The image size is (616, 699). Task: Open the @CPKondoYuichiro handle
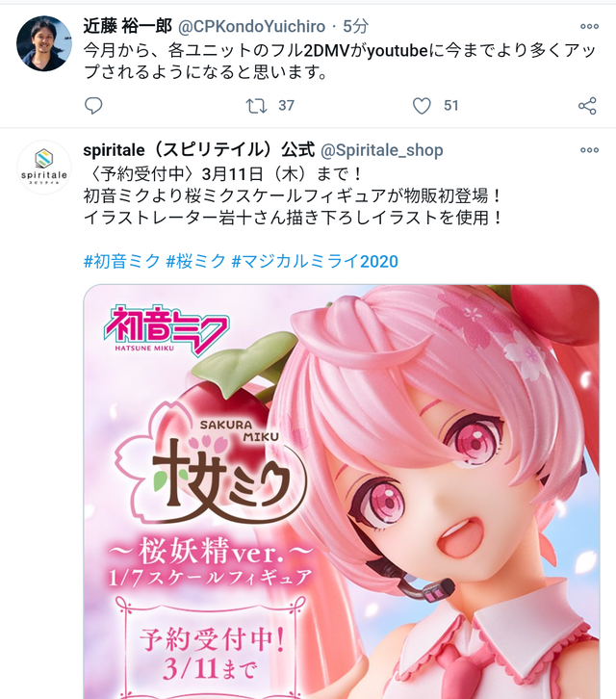[251, 27]
